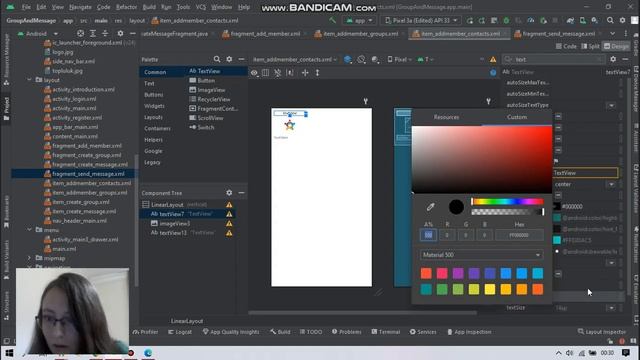Open the File menu

(26, 7)
